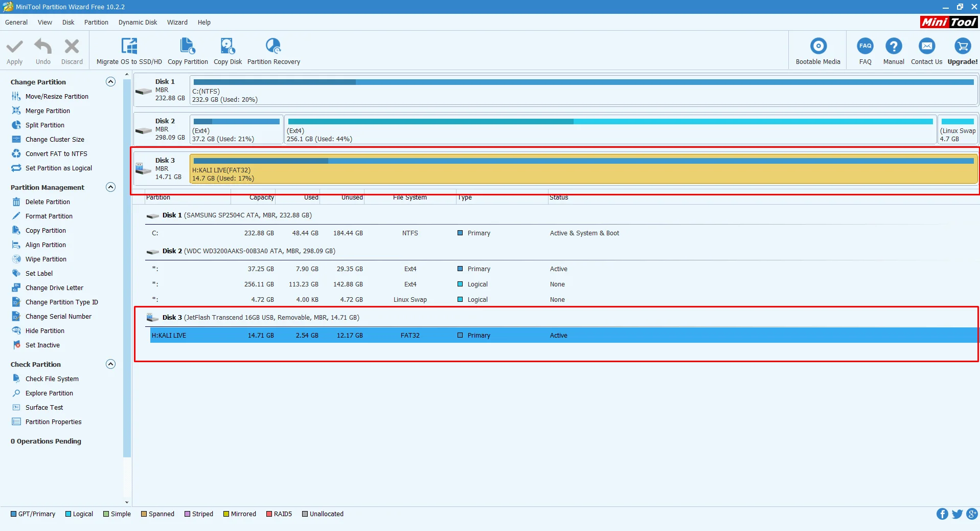Screen dimensions: 980x531
Task: Click the Contact Us envelope icon
Action: [926, 47]
